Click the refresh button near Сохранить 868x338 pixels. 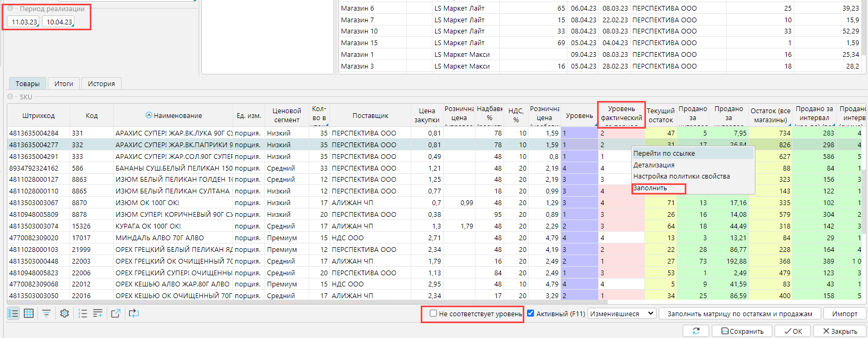coord(696,331)
